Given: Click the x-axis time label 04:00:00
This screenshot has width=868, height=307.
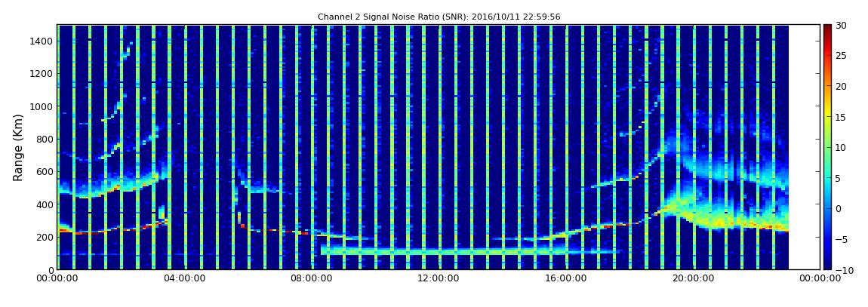Looking at the screenshot, I should pyautogui.click(x=183, y=279).
